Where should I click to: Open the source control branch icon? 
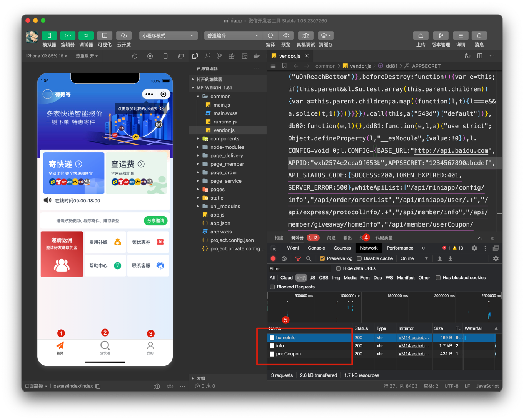point(220,56)
